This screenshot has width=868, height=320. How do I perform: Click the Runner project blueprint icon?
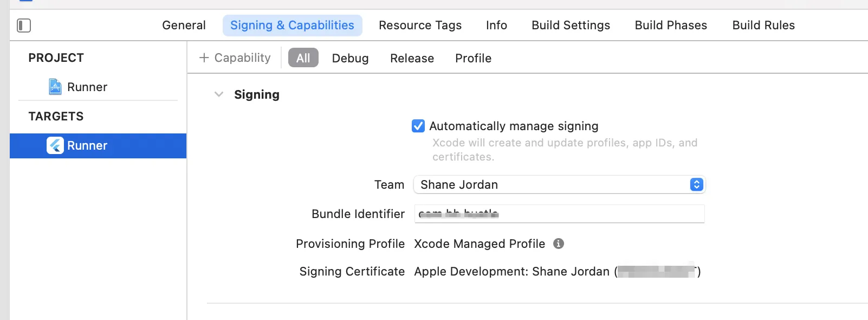(x=55, y=87)
